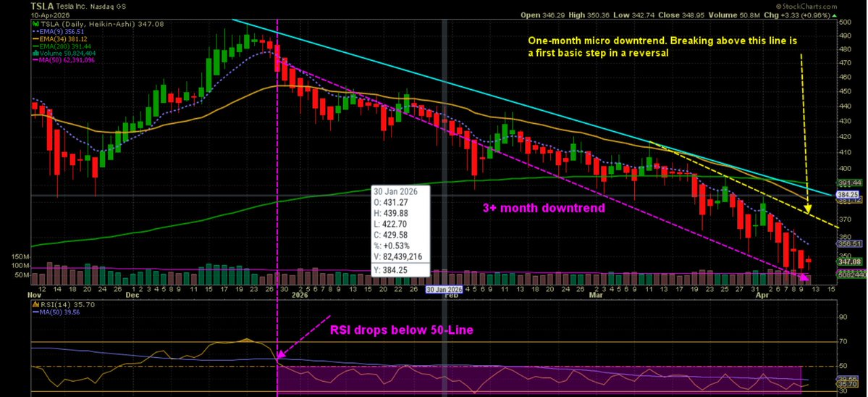The width and height of the screenshot is (868, 397).
Task: Click the highlighted "30 Jan 2026" date-axis marker
Action: (443, 290)
